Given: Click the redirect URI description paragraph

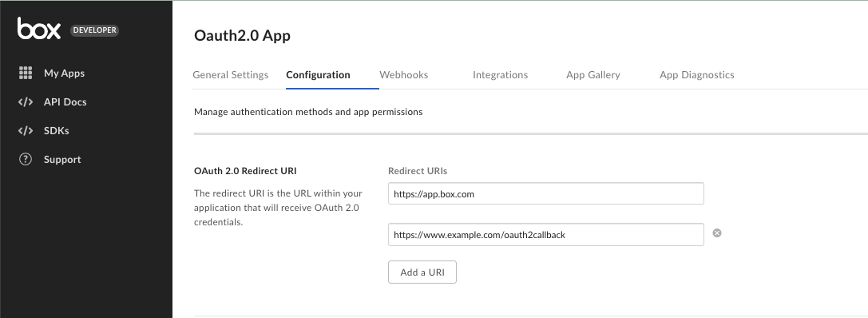Looking at the screenshot, I should (x=278, y=208).
